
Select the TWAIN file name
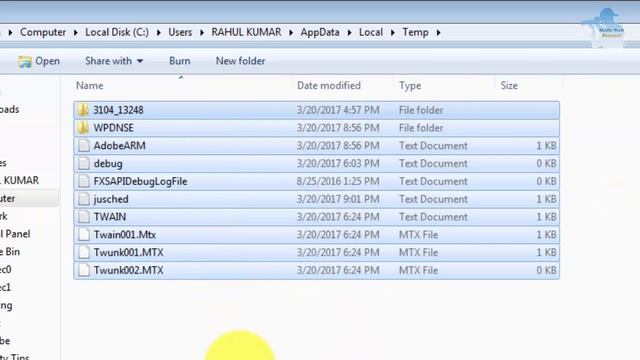[110, 217]
